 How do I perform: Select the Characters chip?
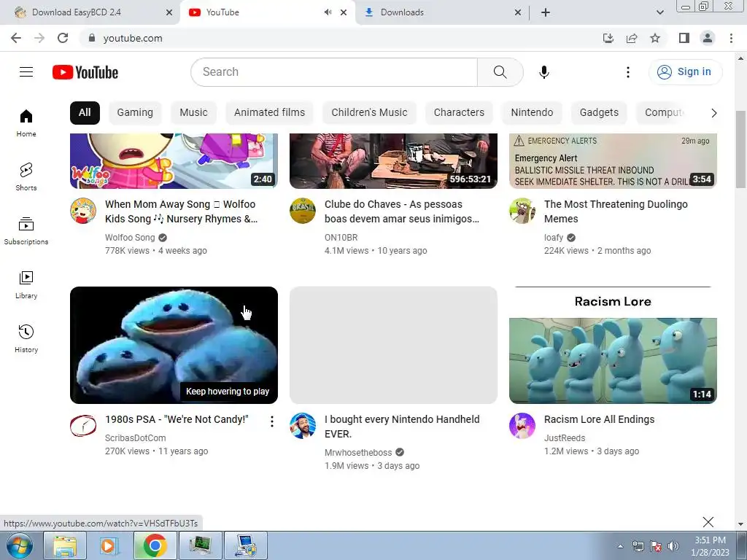(x=459, y=112)
